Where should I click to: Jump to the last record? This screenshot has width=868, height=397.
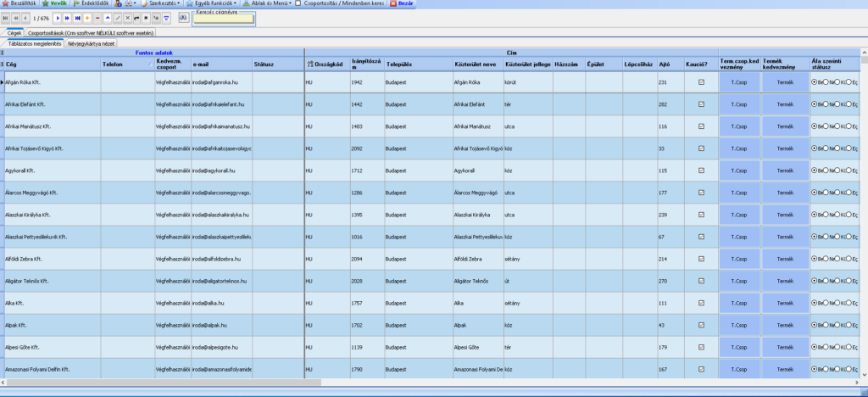click(x=77, y=19)
